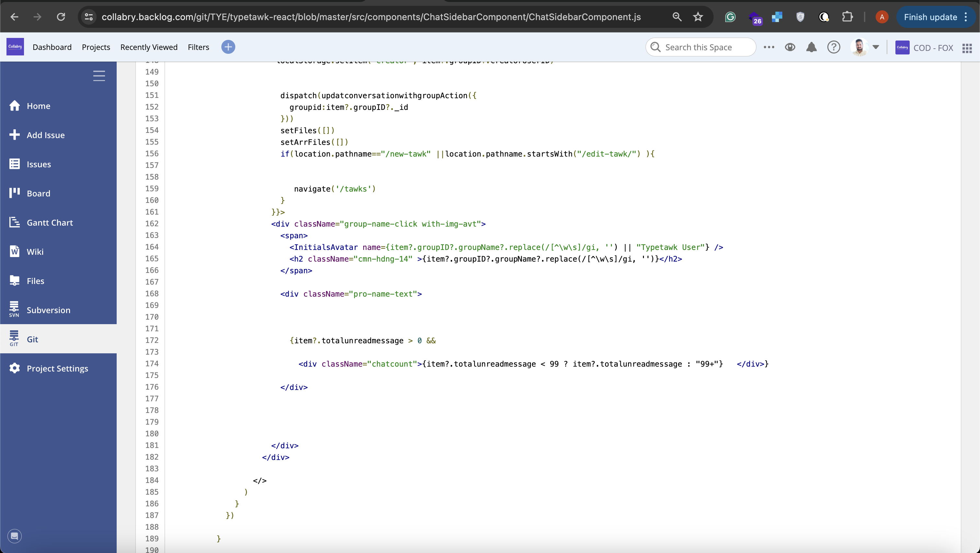Open Issues in the sidebar
This screenshot has width=980, height=553.
pyautogui.click(x=58, y=164)
